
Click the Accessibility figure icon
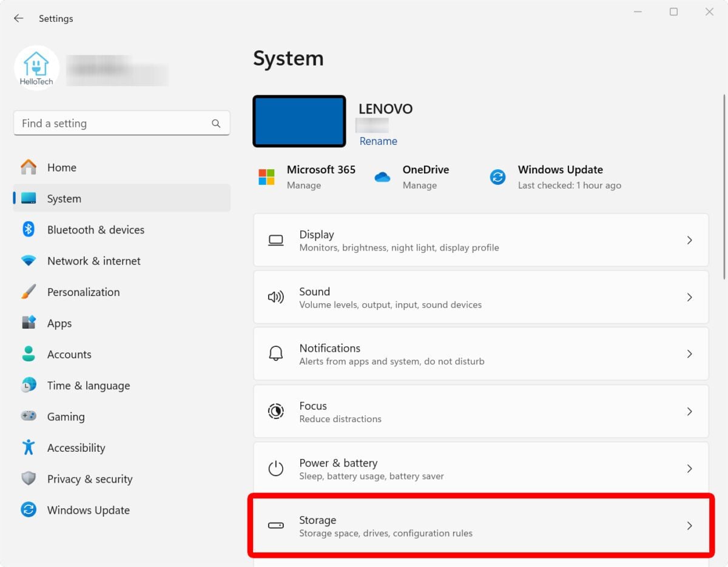(29, 448)
